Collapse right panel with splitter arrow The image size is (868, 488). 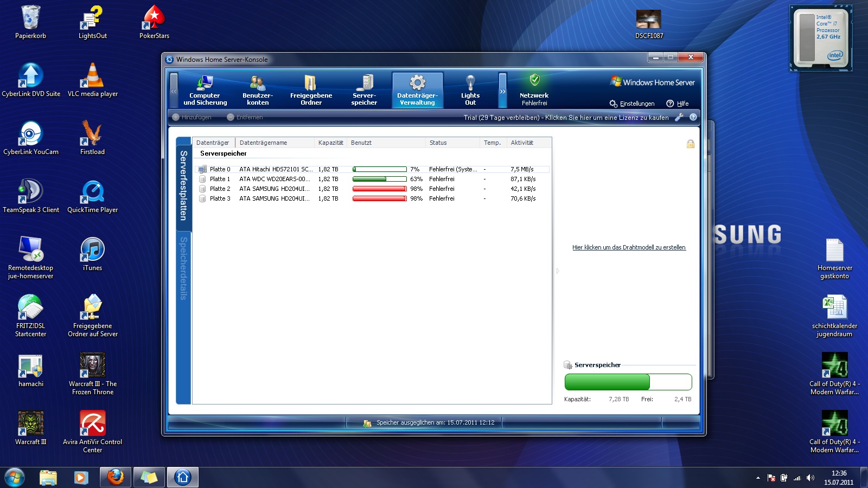point(557,271)
